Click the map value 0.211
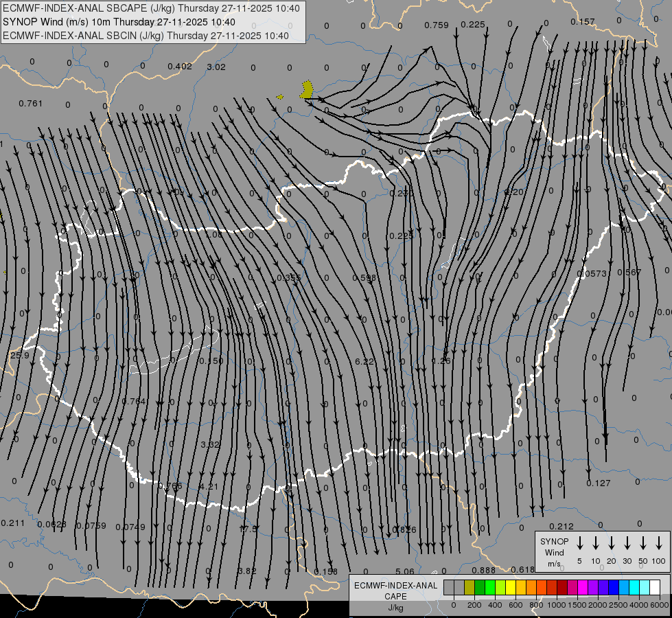This screenshot has height=618, width=672. (x=13, y=523)
